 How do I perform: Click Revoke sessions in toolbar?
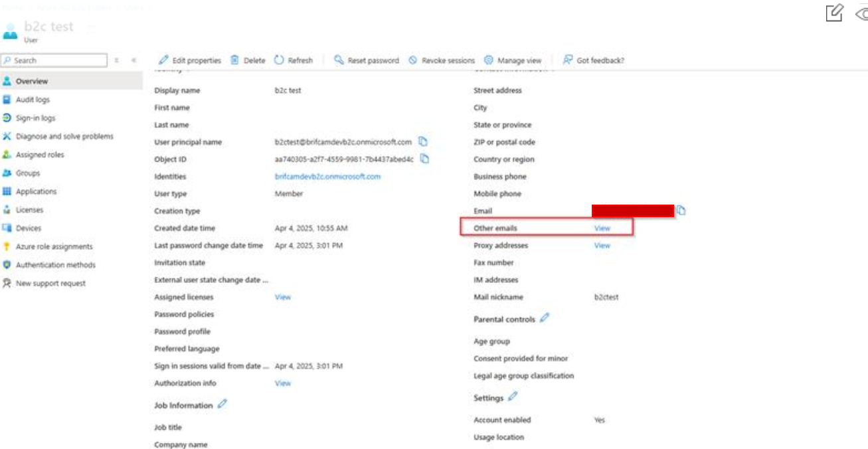[442, 60]
